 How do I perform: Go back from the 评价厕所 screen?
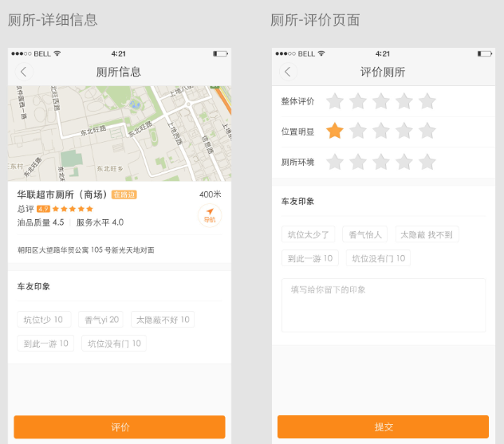[288, 72]
